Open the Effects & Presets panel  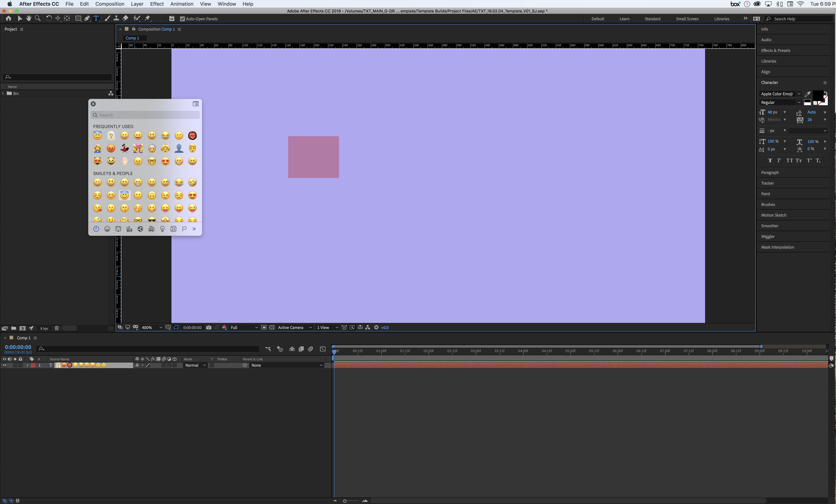775,51
